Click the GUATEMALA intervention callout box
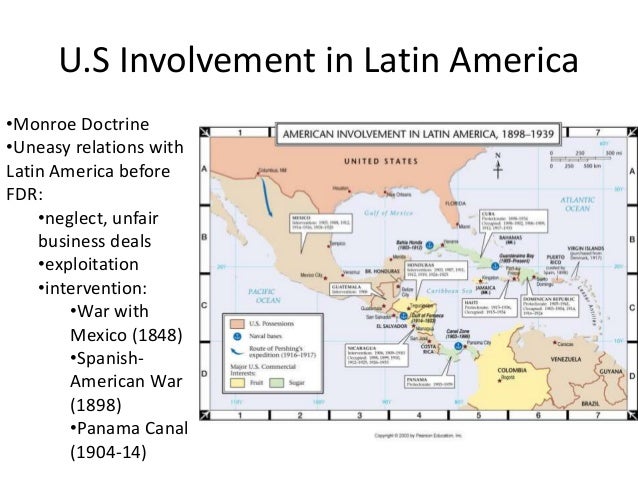Screen dimensions: 638x479 click(350, 289)
